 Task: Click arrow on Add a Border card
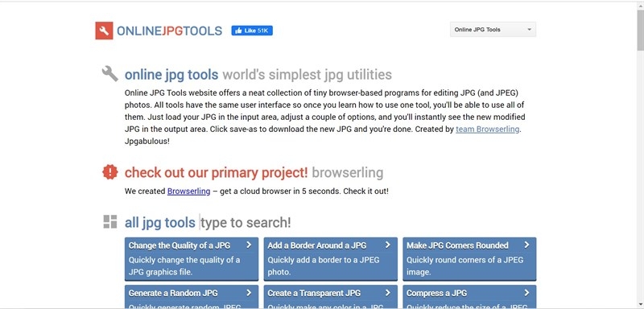(388, 245)
